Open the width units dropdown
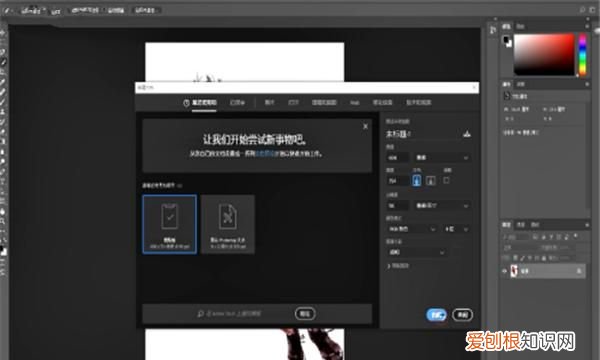 442,158
